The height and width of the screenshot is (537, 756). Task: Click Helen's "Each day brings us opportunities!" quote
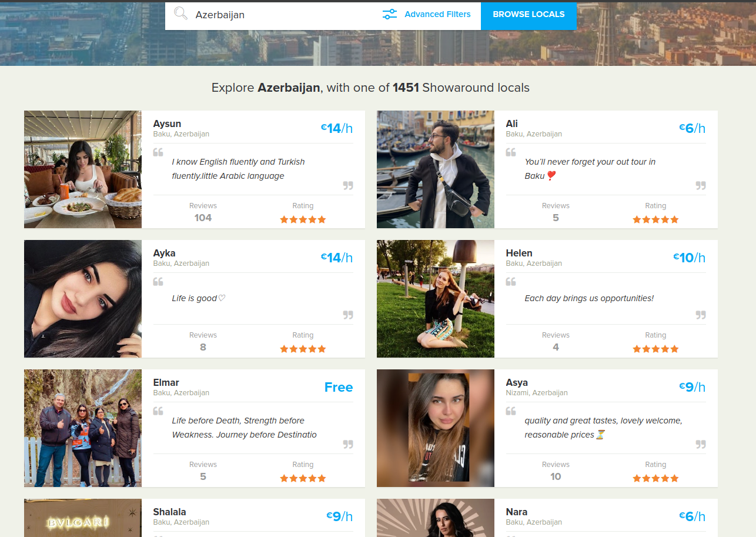point(589,298)
